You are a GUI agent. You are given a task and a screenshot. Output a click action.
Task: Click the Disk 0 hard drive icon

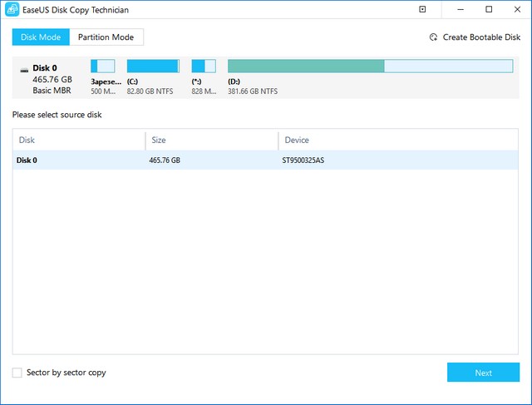pos(24,70)
